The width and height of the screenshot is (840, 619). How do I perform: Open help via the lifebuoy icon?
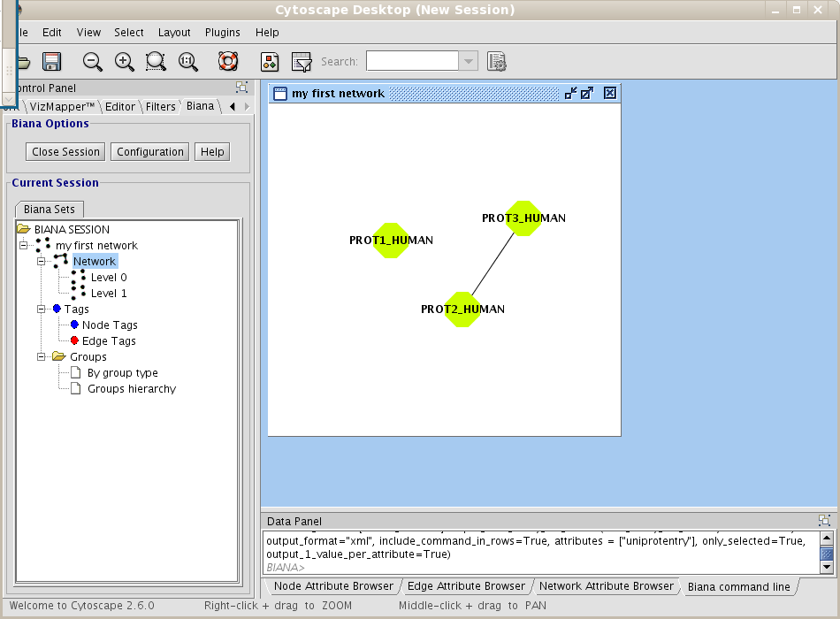(x=228, y=62)
